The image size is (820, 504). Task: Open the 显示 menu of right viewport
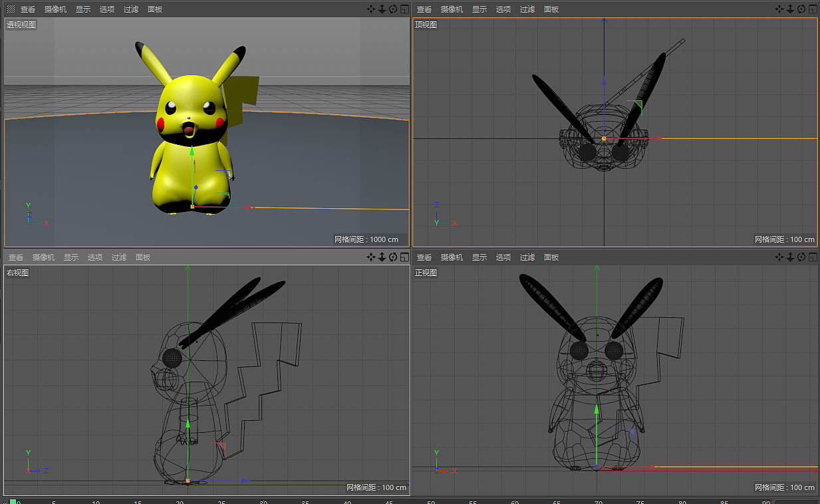[70, 257]
